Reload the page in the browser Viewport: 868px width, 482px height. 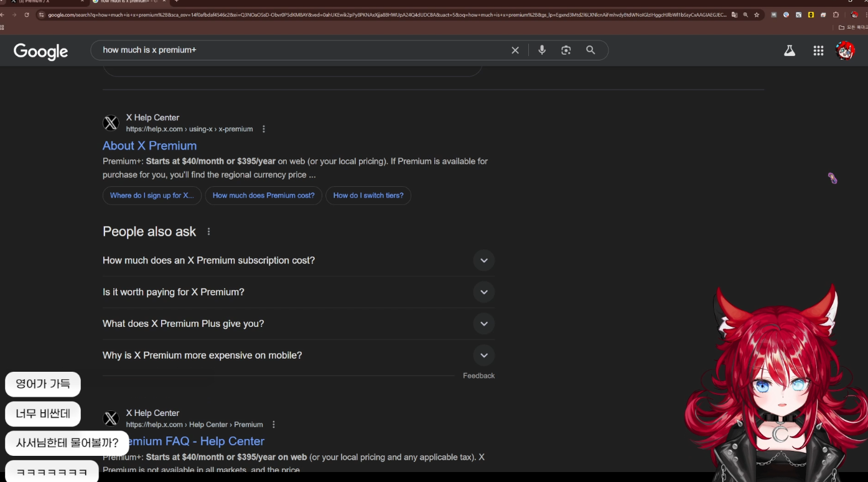(x=27, y=14)
